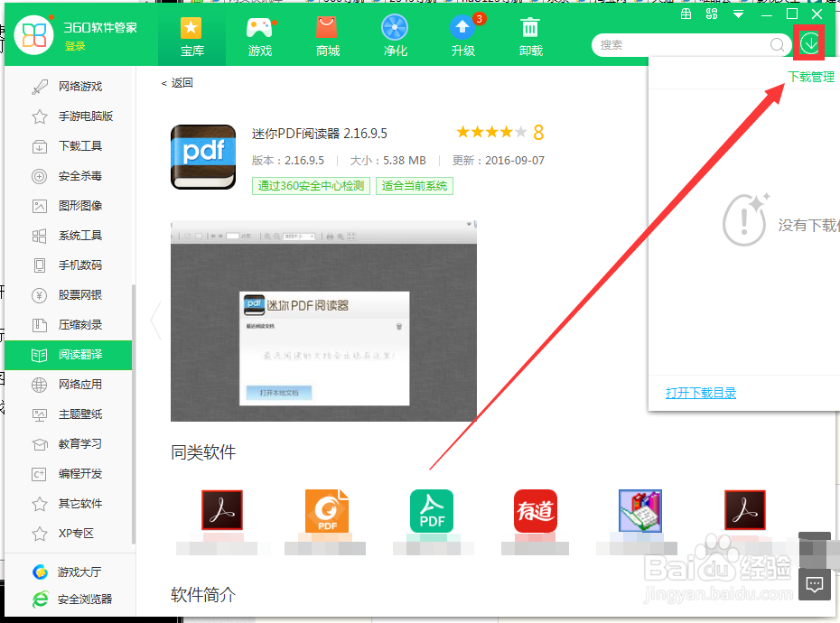The height and width of the screenshot is (623, 840).
Task: Click the sidebar vertical scrollbar
Action: coord(134,414)
